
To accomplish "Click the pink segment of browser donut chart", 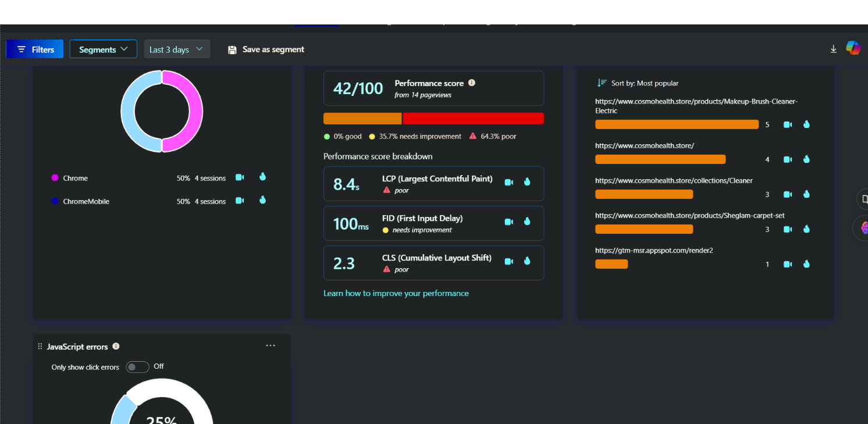I will tap(195, 111).
